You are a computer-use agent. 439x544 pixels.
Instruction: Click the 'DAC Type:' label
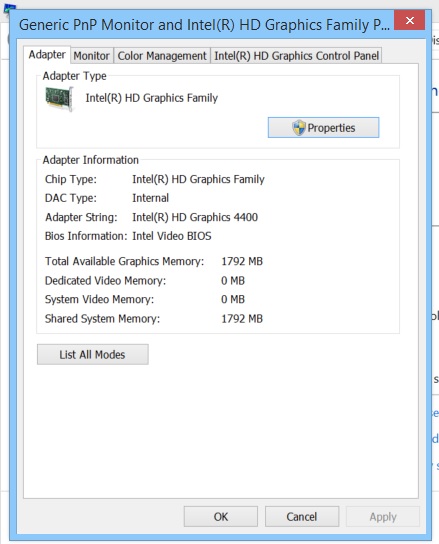[71, 198]
